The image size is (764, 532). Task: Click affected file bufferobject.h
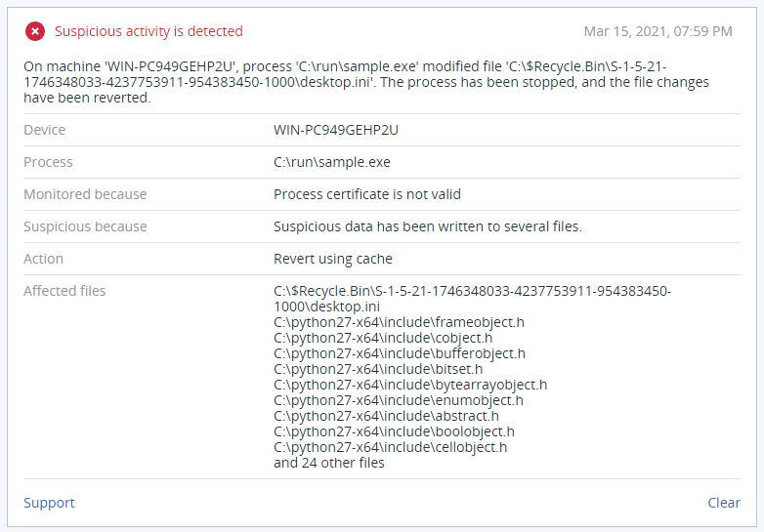pos(400,353)
